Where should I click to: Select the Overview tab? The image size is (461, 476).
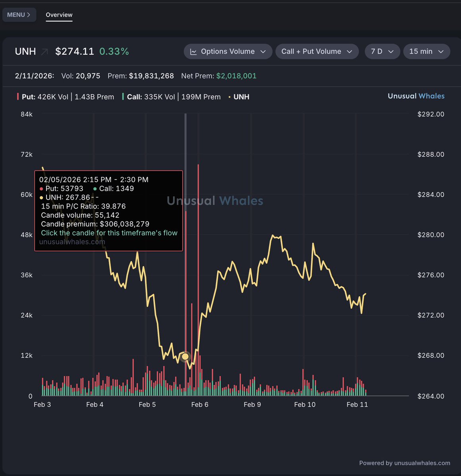59,15
